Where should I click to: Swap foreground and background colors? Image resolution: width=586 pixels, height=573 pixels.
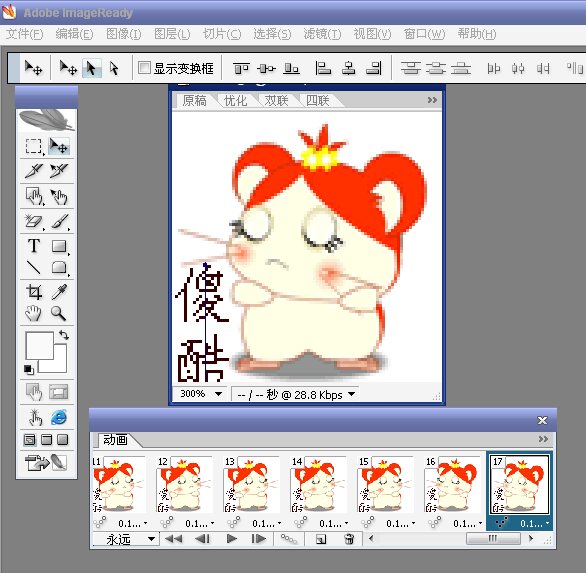point(64,335)
